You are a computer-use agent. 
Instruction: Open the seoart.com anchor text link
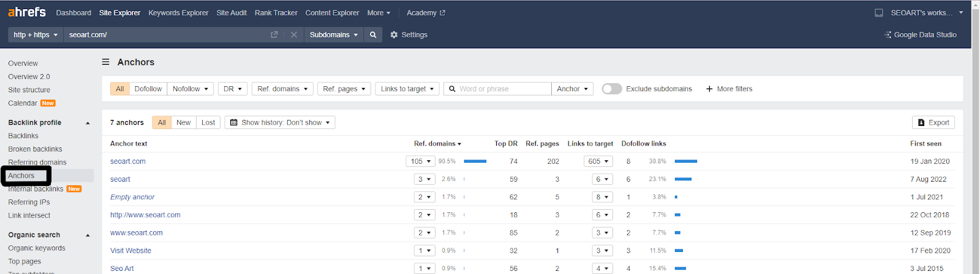[x=128, y=161]
